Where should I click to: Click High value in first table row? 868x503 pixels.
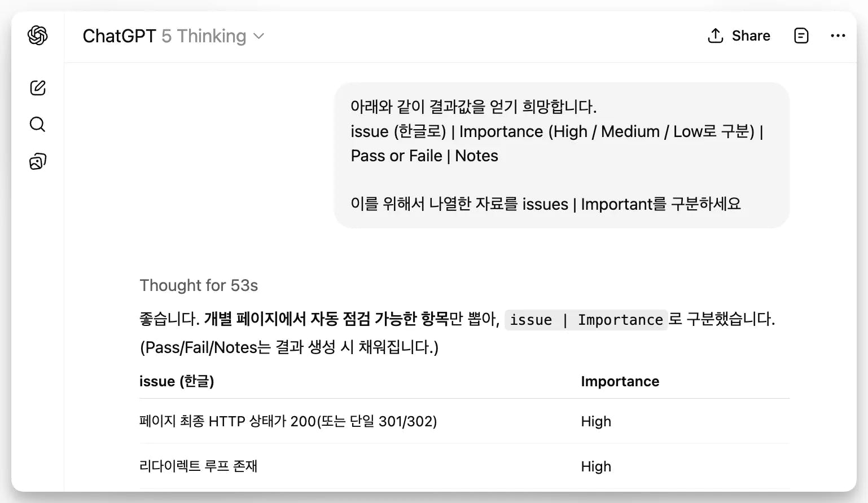click(x=596, y=421)
